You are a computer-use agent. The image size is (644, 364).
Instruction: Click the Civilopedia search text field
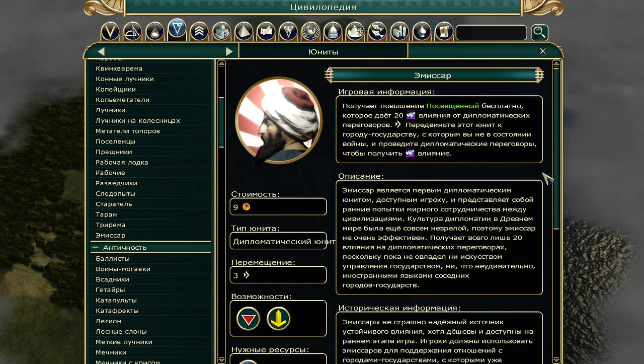click(491, 33)
